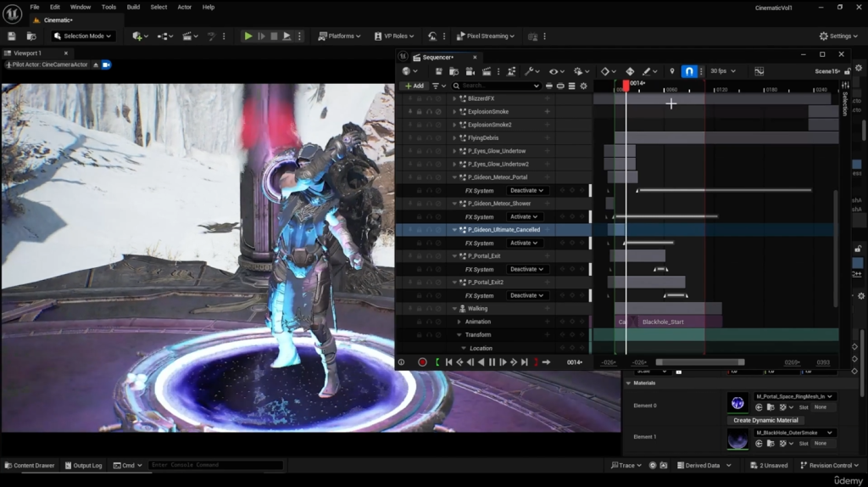Collapse the Walking track
Viewport: 868px width, 487px height.
click(454, 309)
